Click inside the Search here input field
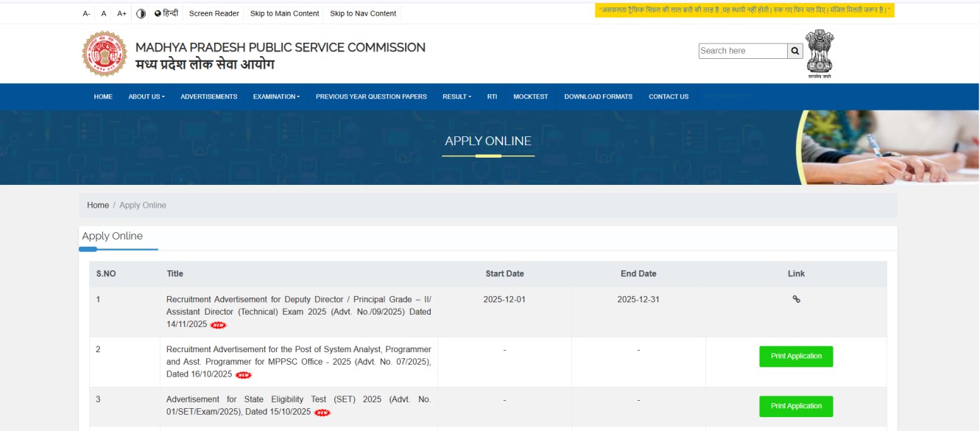 (740, 51)
